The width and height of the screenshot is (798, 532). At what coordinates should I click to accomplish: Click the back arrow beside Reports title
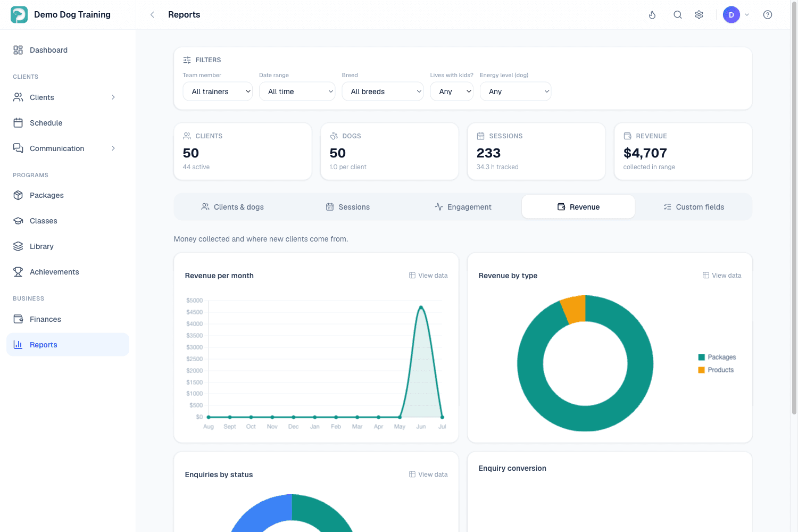pyautogui.click(x=152, y=14)
